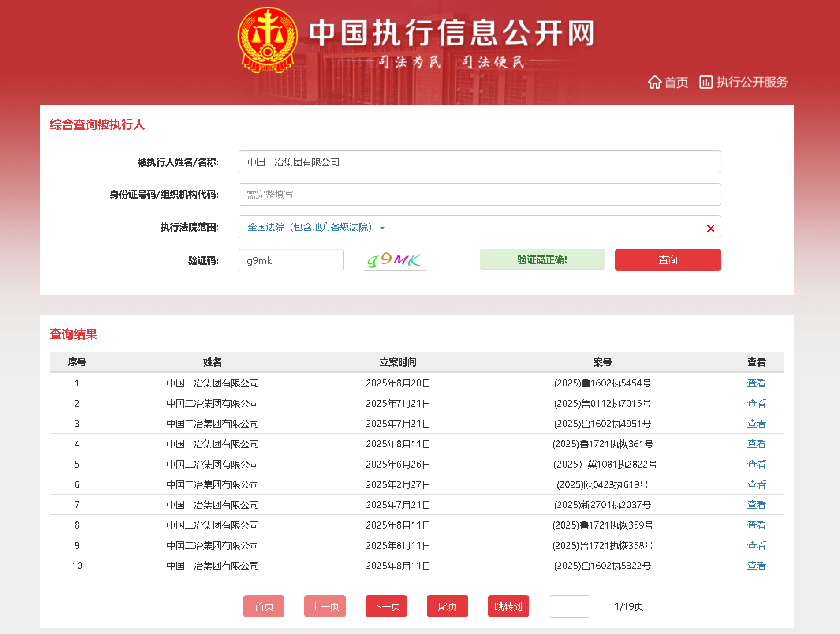Jump to last page with 尾页
840x634 pixels.
point(448,606)
